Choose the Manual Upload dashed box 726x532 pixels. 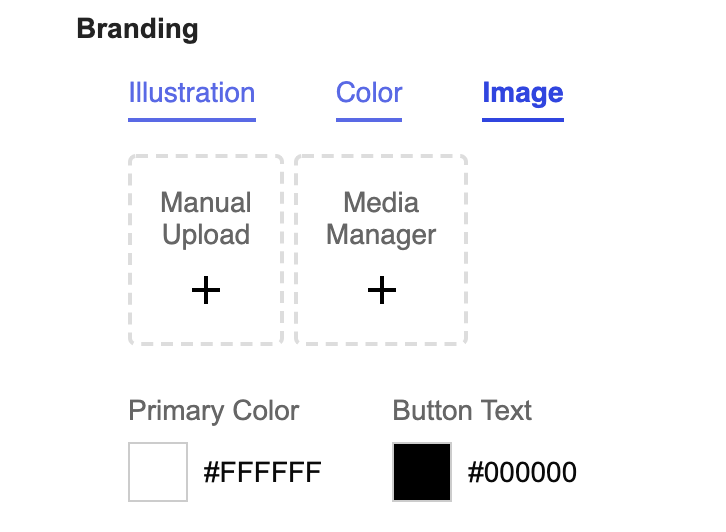[206, 250]
